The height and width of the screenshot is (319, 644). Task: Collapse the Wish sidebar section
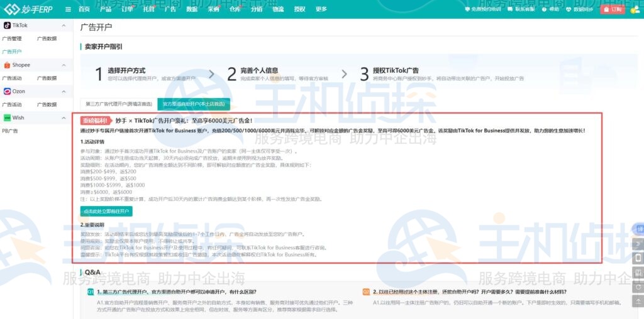pos(64,117)
